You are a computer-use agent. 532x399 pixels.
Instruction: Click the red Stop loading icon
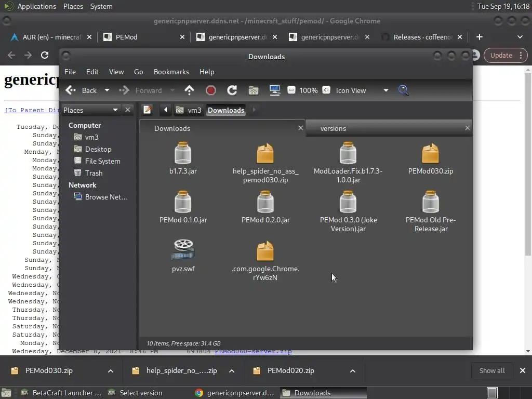pos(211,90)
